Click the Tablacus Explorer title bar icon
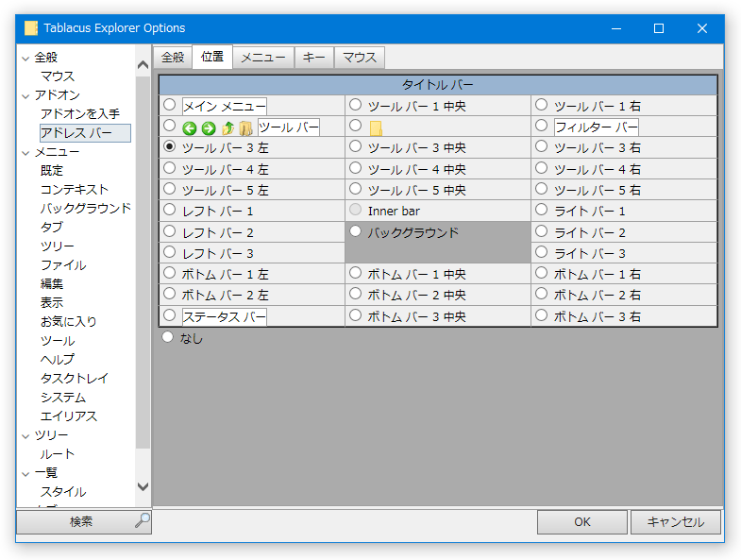 pos(31,28)
